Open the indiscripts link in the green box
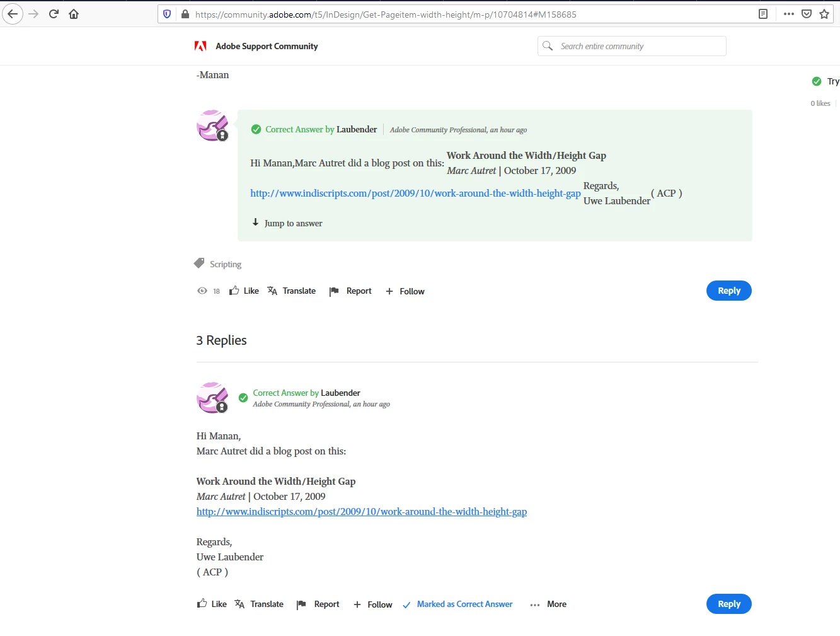Viewport: 840px width, 636px height. (415, 194)
